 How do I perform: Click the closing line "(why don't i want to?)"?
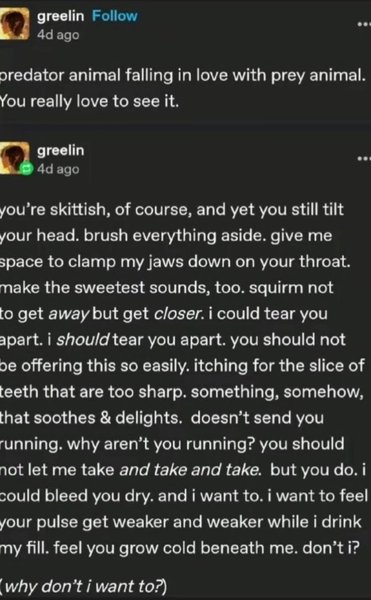[x=83, y=586]
